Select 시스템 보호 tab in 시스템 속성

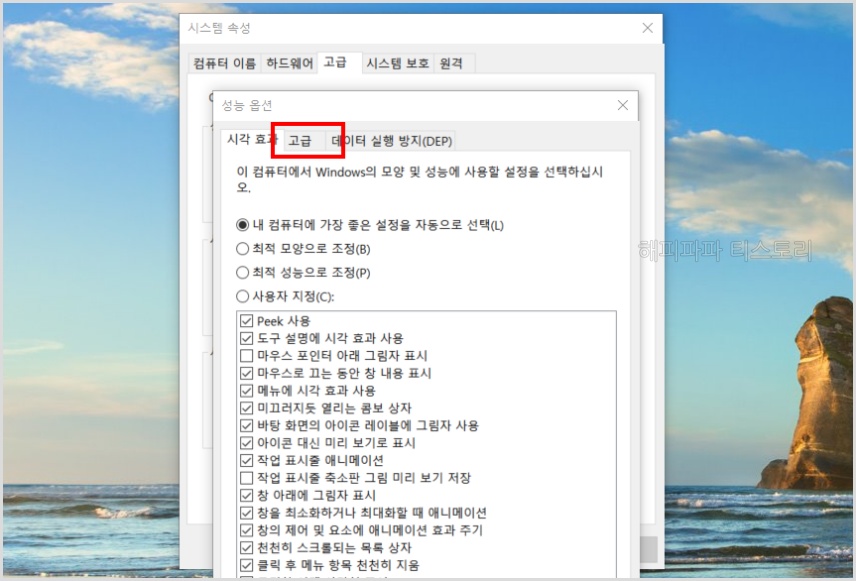[x=397, y=63]
